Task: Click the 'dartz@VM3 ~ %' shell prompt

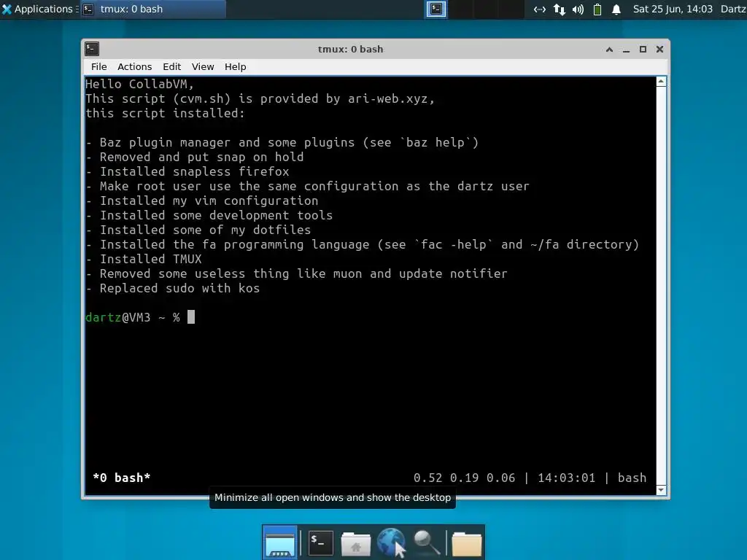Action: [133, 317]
